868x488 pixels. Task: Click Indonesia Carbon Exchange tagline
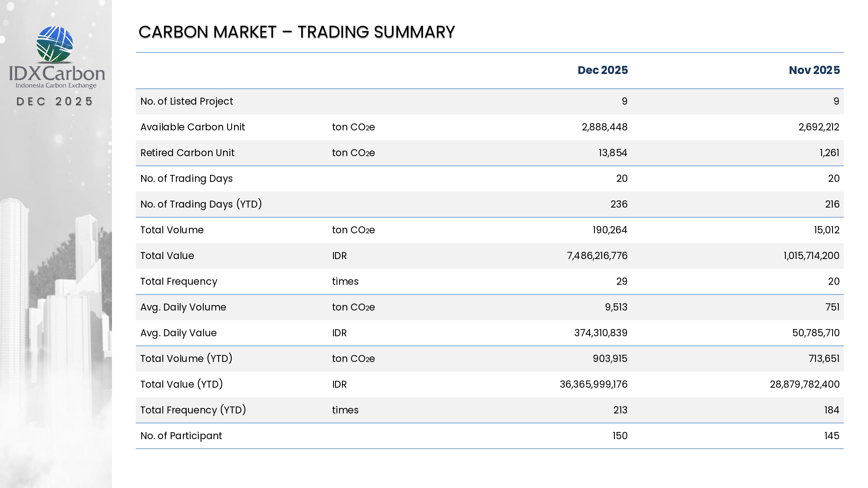point(56,86)
